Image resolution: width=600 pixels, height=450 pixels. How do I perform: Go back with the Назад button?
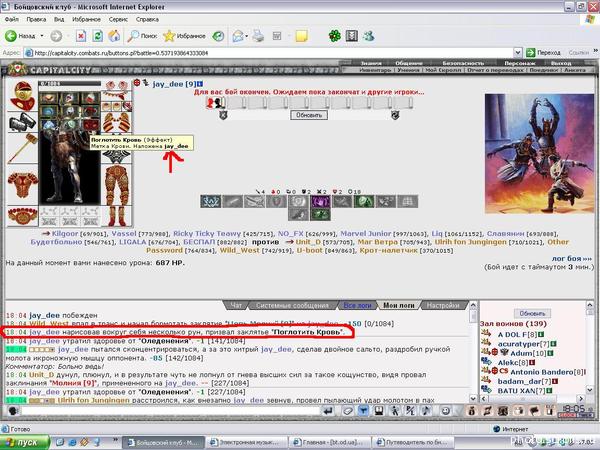tap(20, 36)
